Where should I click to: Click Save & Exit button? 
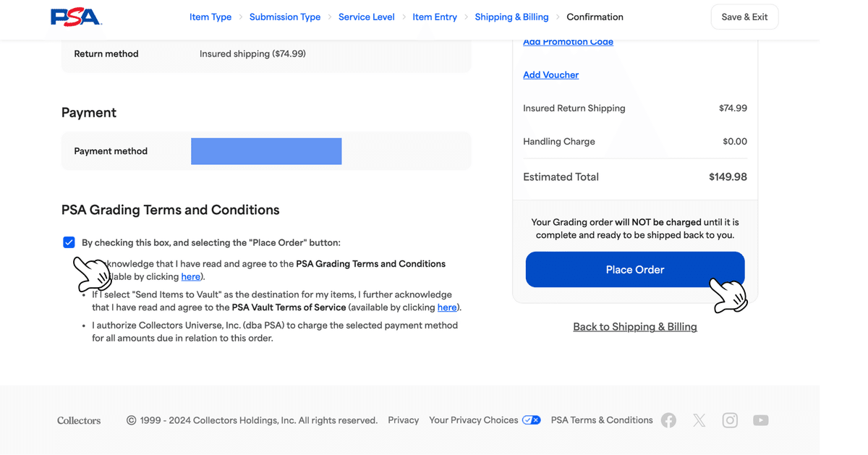(745, 17)
